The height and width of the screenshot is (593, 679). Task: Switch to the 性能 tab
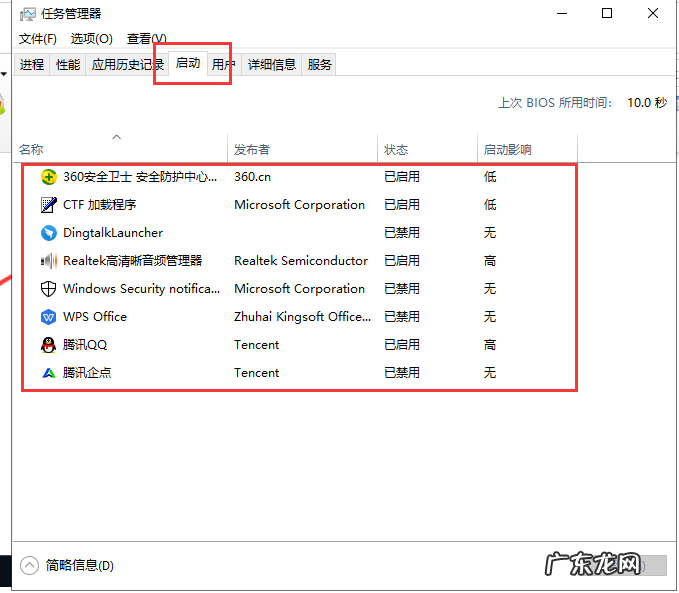[68, 65]
